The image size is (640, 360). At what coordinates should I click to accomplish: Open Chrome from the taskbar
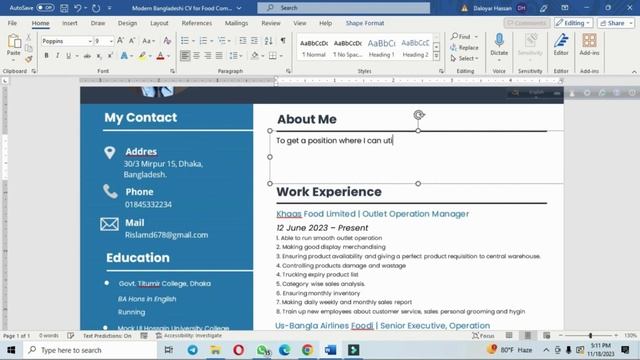tap(307, 350)
